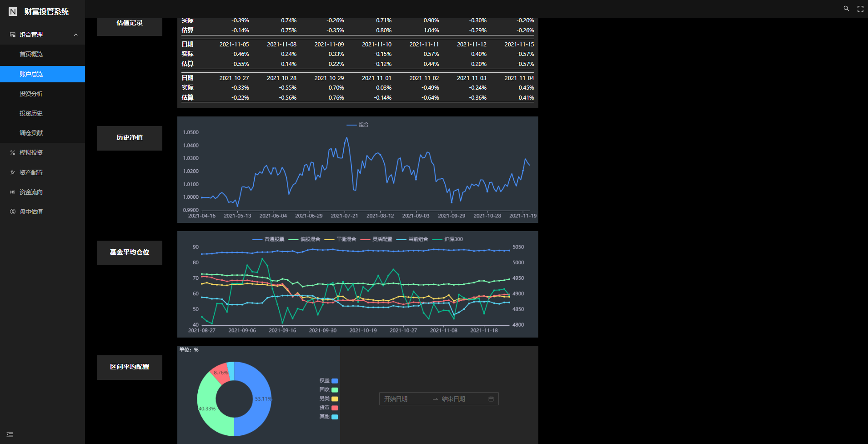Toggle 当前组合 series legend
Image resolution: width=868 pixels, height=444 pixels.
(412, 239)
